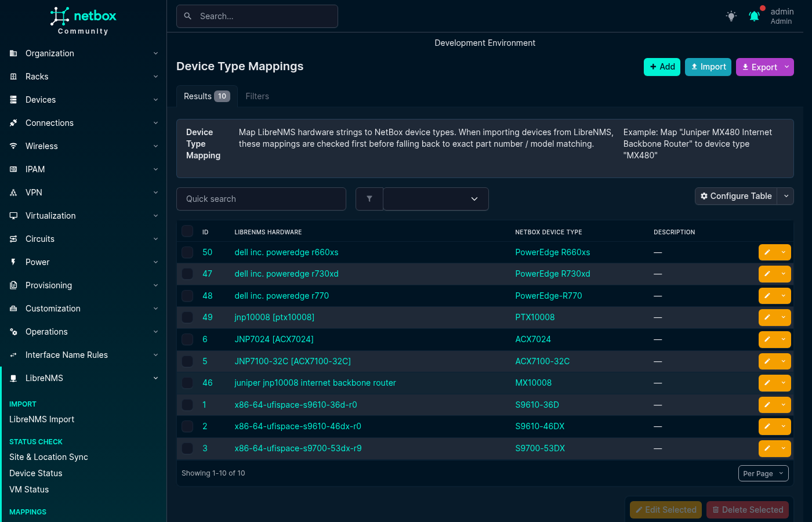
Task: Toggle the select-all header checkbox
Action: 187,231
